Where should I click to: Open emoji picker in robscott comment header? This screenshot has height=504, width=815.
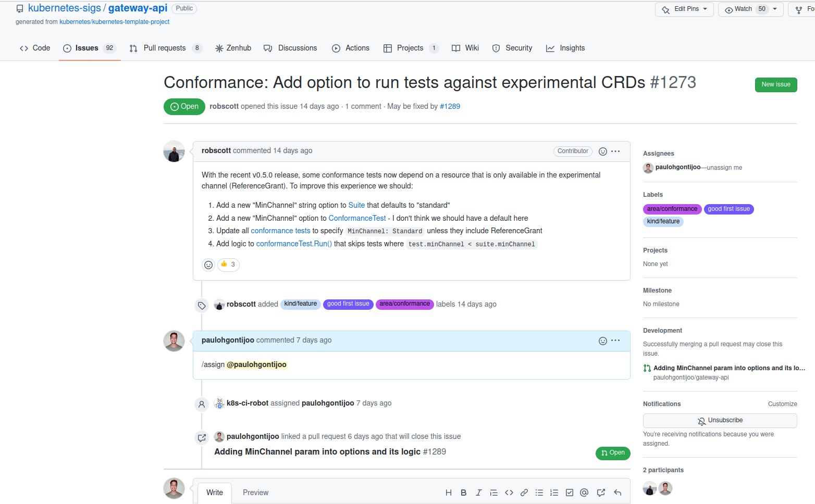click(x=602, y=152)
